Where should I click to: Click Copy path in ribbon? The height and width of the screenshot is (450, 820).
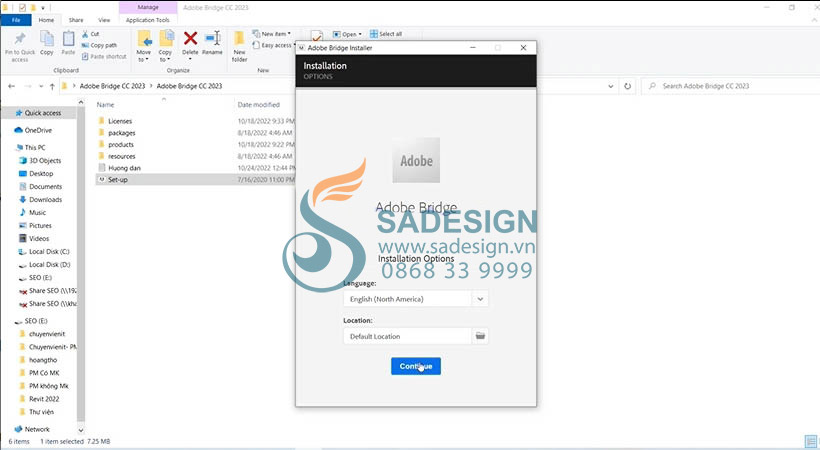[99, 45]
